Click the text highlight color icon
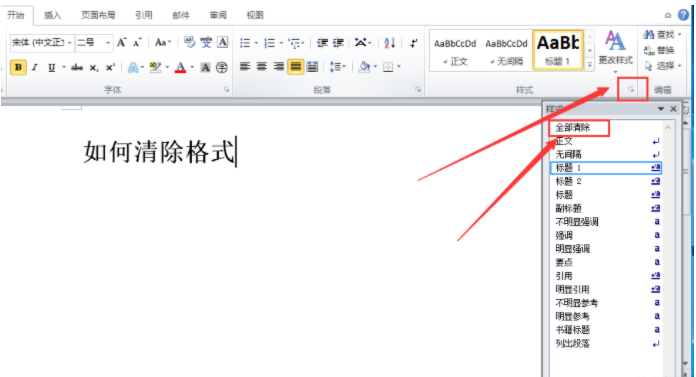Image resolution: width=696 pixels, height=377 pixels. tap(155, 67)
